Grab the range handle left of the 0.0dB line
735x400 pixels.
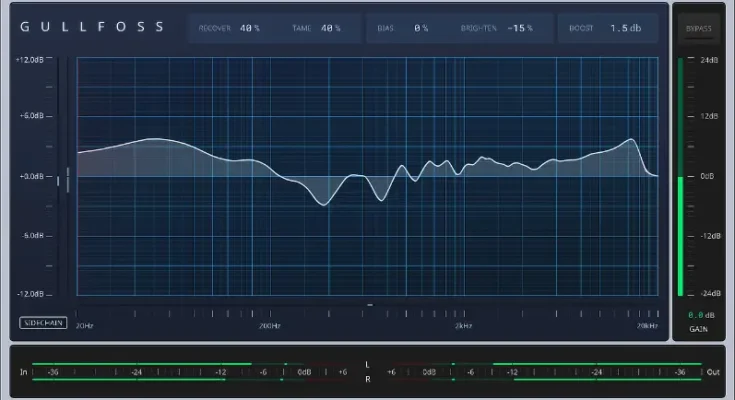(x=67, y=177)
